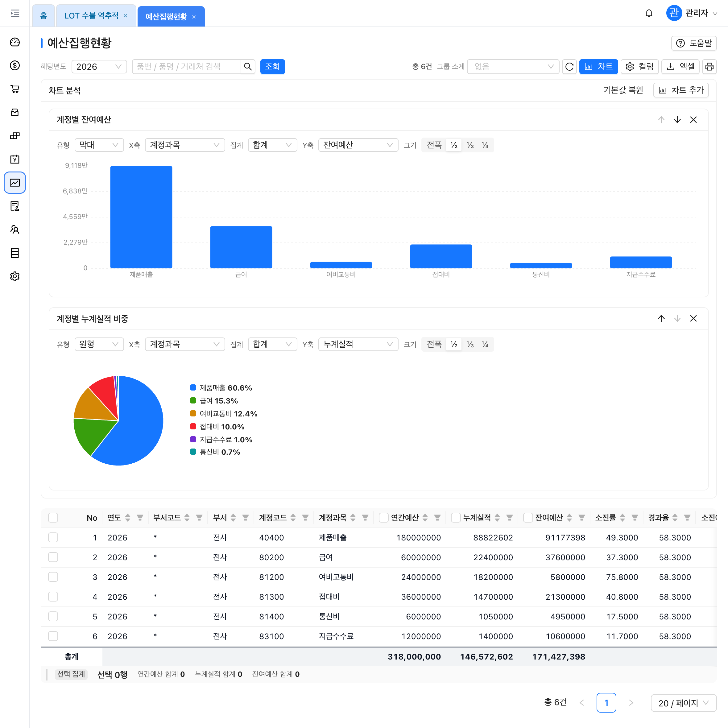Image resolution: width=728 pixels, height=728 pixels.
Task: Collapse the sidebar menu toggle icon
Action: (x=15, y=14)
